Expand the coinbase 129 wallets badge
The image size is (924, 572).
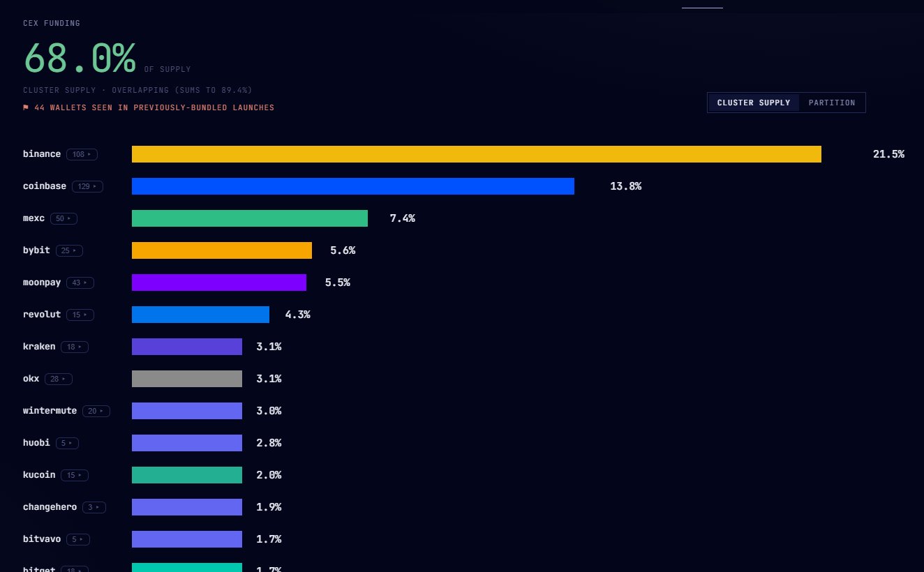[87, 186]
